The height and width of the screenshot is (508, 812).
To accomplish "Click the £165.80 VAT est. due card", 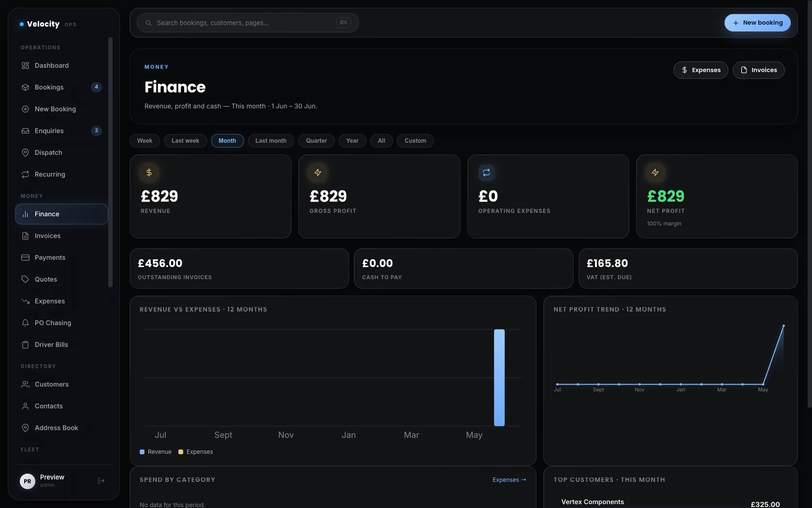I will click(x=688, y=269).
